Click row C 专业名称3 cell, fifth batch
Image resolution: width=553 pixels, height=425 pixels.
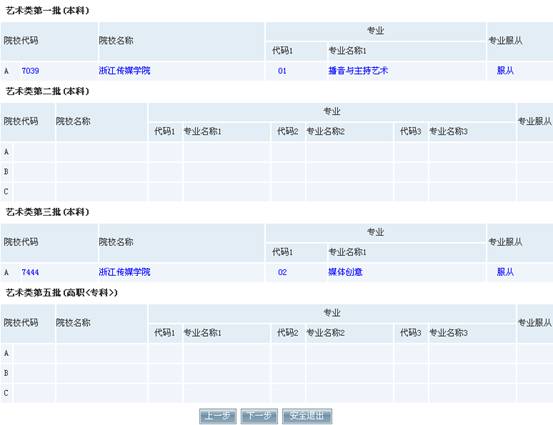point(472,393)
